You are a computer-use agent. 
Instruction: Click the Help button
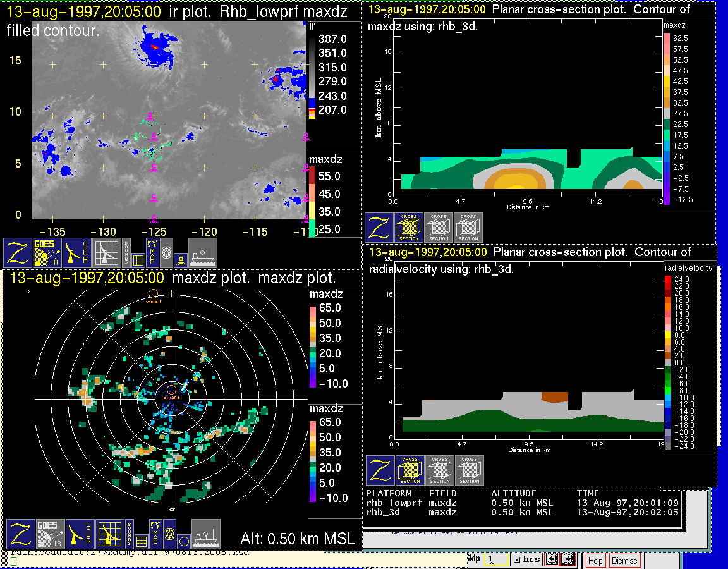tap(596, 561)
